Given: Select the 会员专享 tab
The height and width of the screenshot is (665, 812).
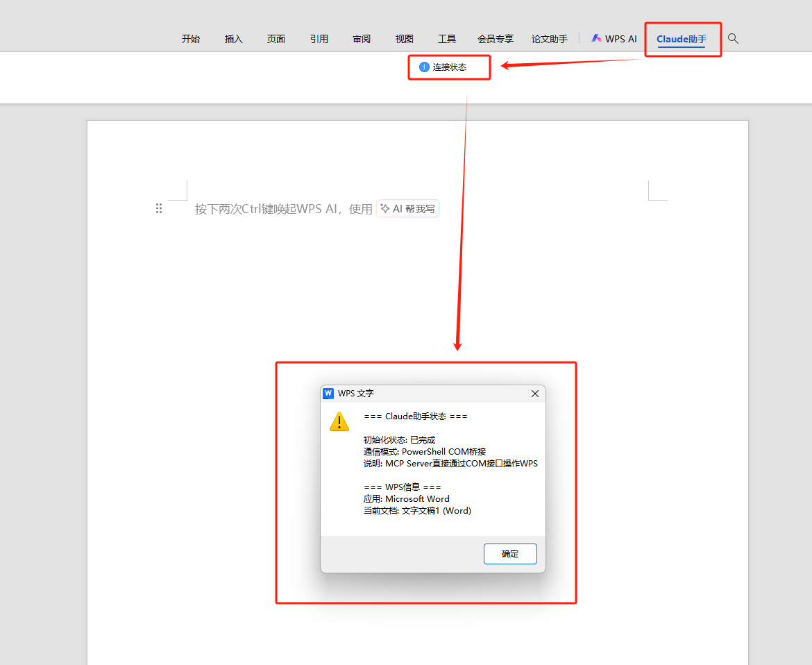Looking at the screenshot, I should [496, 39].
